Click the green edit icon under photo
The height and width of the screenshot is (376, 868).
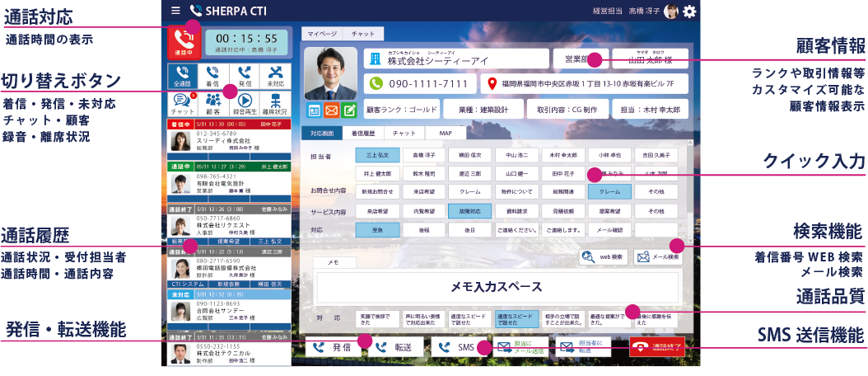(x=349, y=110)
